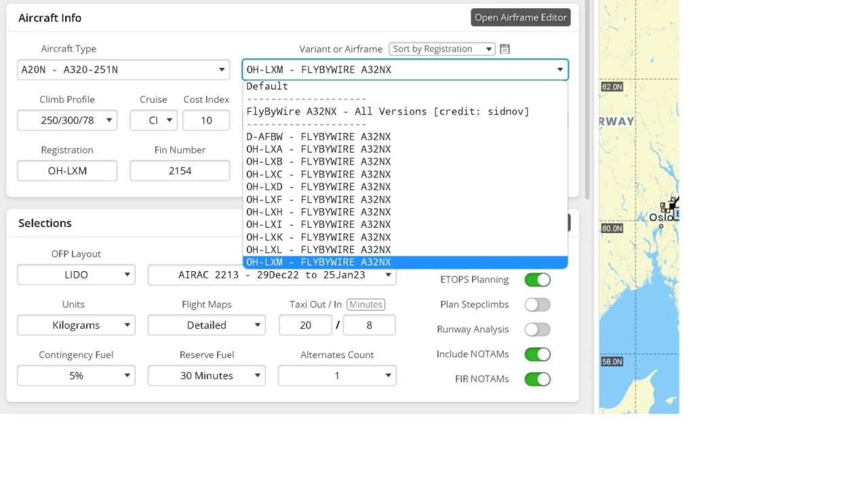The height and width of the screenshot is (488, 868).
Task: Click the Minutes unit button for taxi
Action: click(366, 305)
